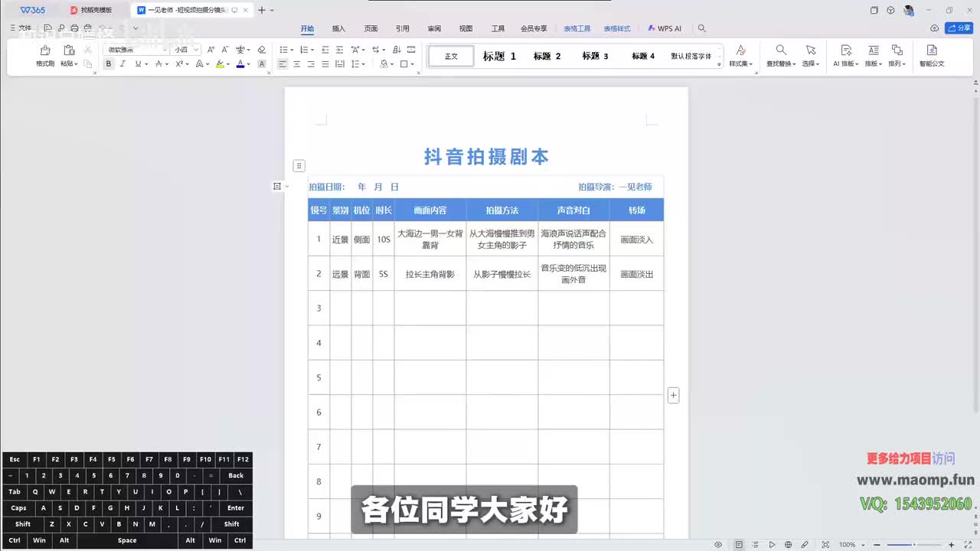This screenshot has width=980, height=551.
Task: Toggle Strikethrough formatting
Action: (158, 64)
